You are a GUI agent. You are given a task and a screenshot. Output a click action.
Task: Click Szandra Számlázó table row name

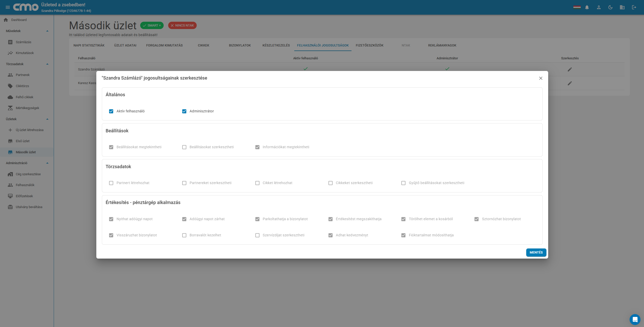tap(91, 69)
